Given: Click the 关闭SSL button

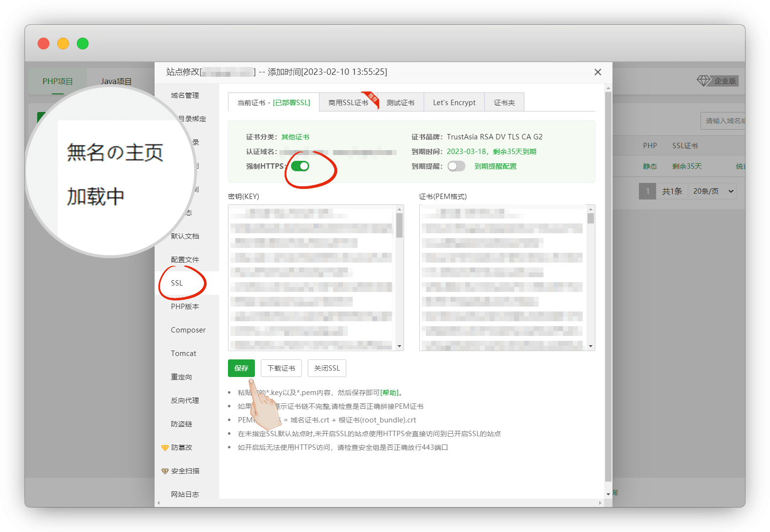Looking at the screenshot, I should pyautogui.click(x=327, y=368).
